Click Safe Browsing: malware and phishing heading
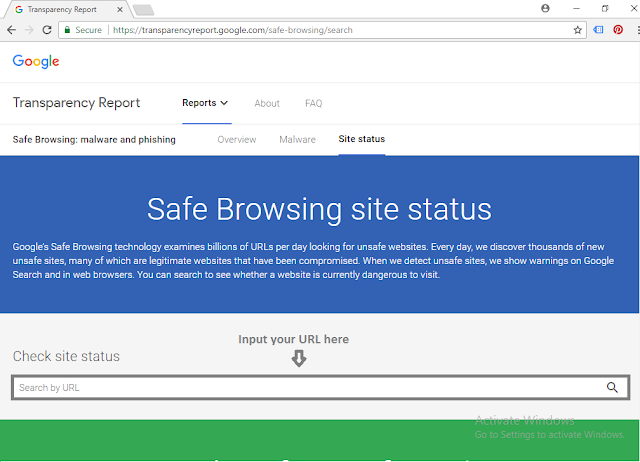The height and width of the screenshot is (462, 640). 94,140
